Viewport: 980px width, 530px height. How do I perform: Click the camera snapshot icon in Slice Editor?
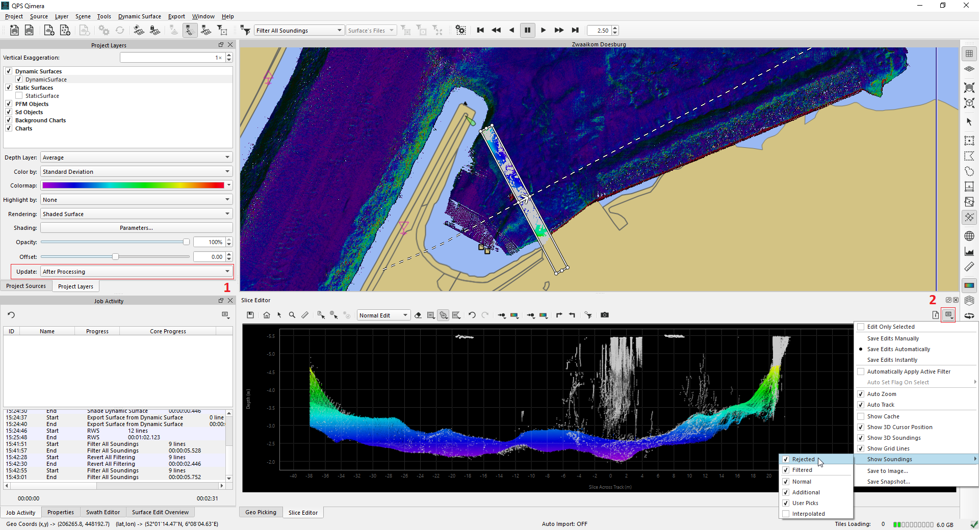[x=605, y=315]
